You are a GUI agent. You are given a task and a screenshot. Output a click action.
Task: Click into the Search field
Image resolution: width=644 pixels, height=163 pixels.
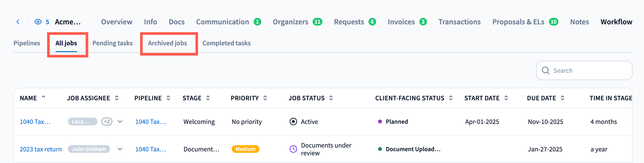pos(587,71)
